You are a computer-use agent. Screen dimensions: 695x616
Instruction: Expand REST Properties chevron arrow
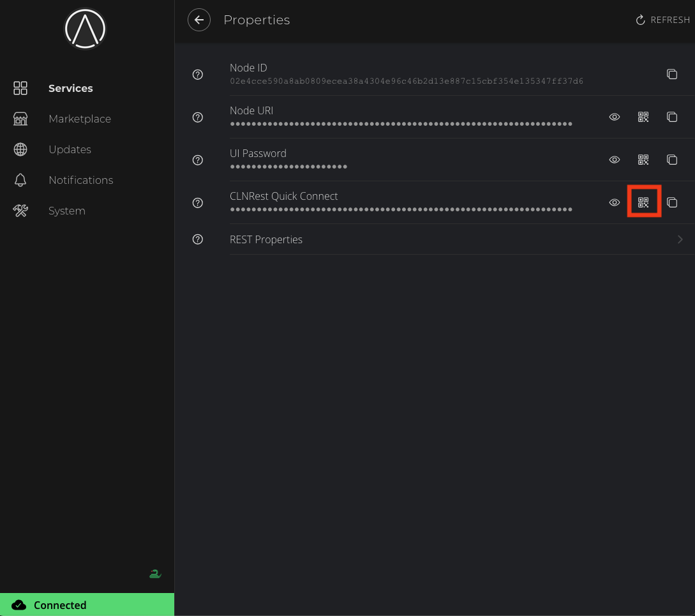coord(680,239)
